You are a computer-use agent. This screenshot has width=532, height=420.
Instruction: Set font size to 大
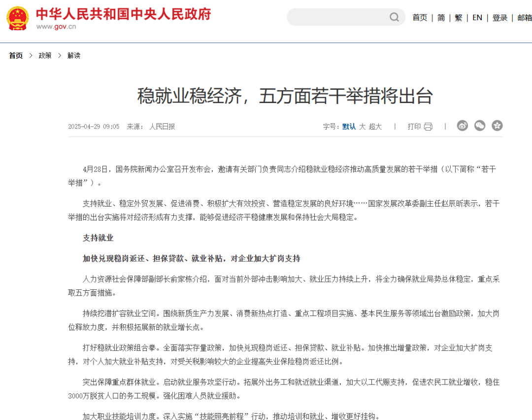(362, 127)
